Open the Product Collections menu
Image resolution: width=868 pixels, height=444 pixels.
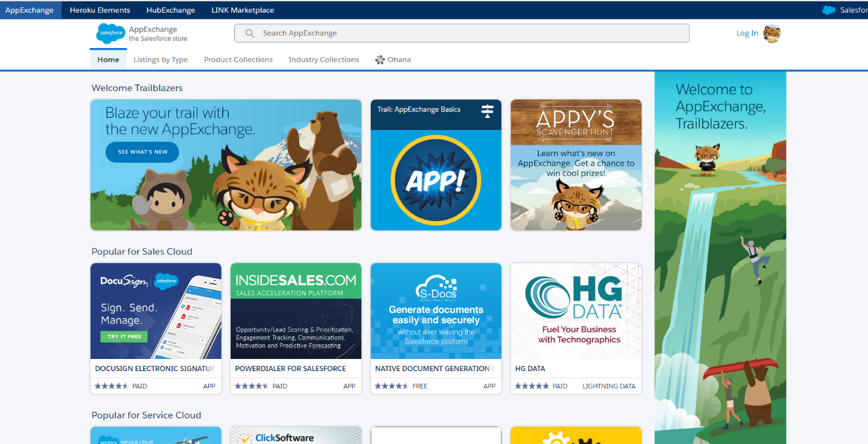239,60
